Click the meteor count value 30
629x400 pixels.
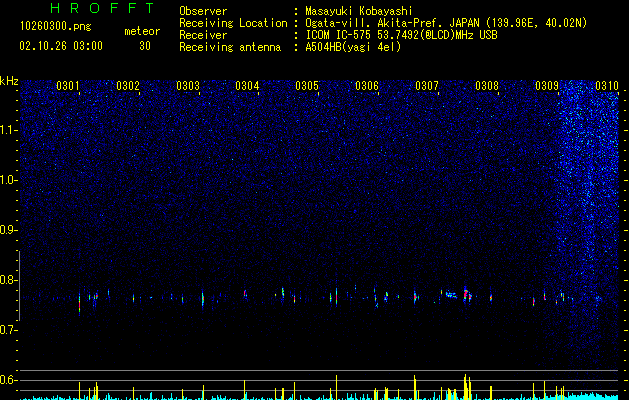coord(145,46)
